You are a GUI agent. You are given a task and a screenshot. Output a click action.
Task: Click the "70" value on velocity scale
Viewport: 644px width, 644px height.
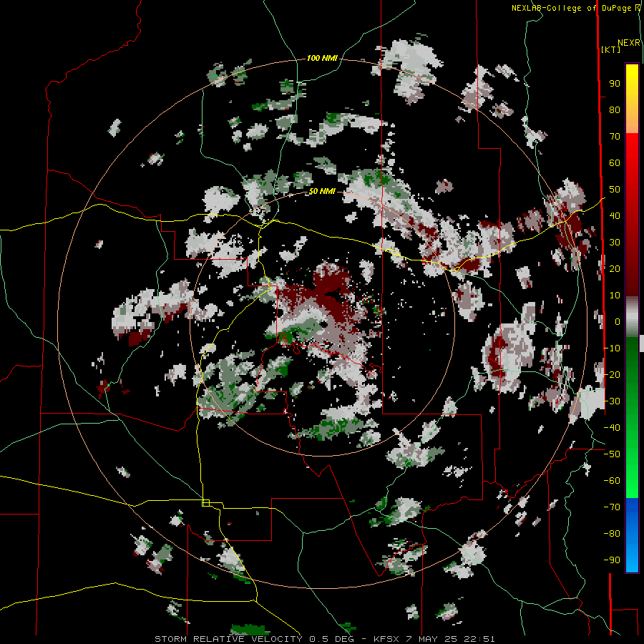point(615,137)
